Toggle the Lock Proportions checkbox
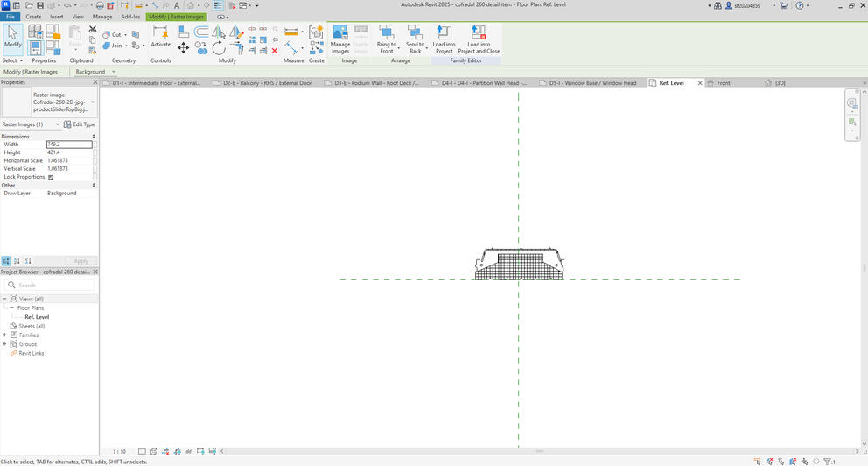868x466 pixels. (x=51, y=177)
